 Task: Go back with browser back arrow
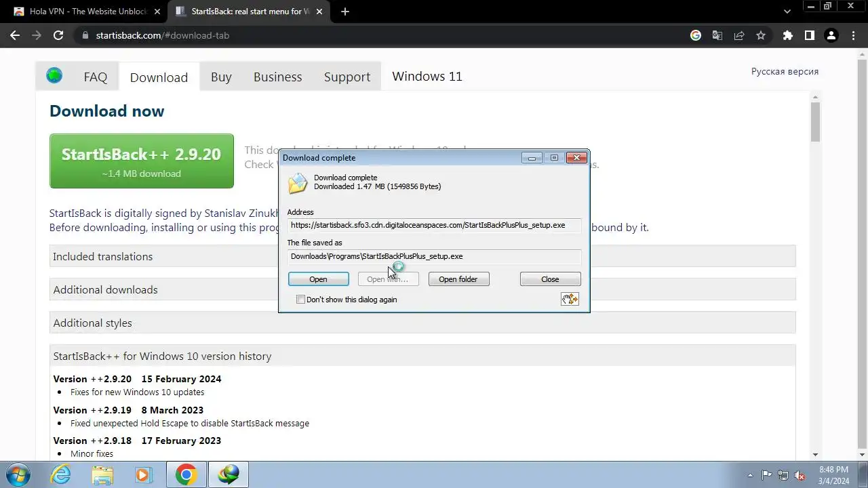[15, 35]
